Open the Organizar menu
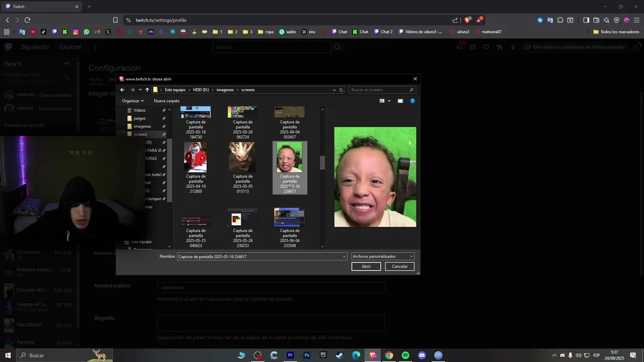This screenshot has height=362, width=644. 133,101
